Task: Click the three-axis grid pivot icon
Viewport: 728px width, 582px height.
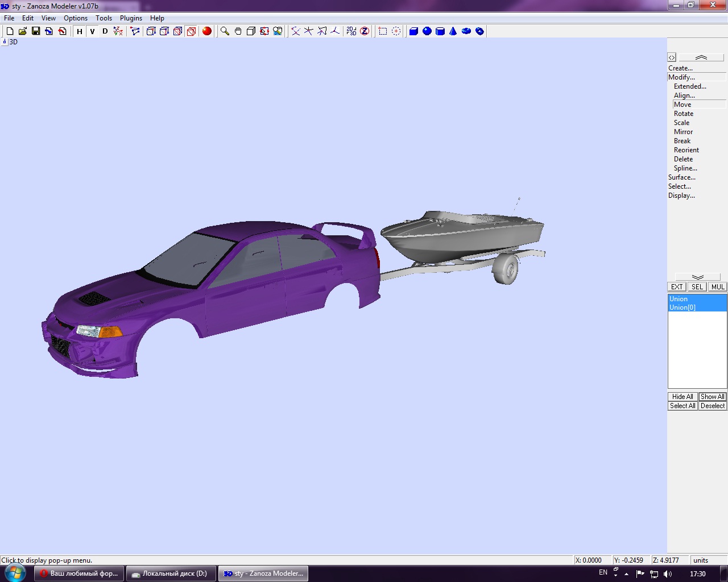Action: point(335,31)
